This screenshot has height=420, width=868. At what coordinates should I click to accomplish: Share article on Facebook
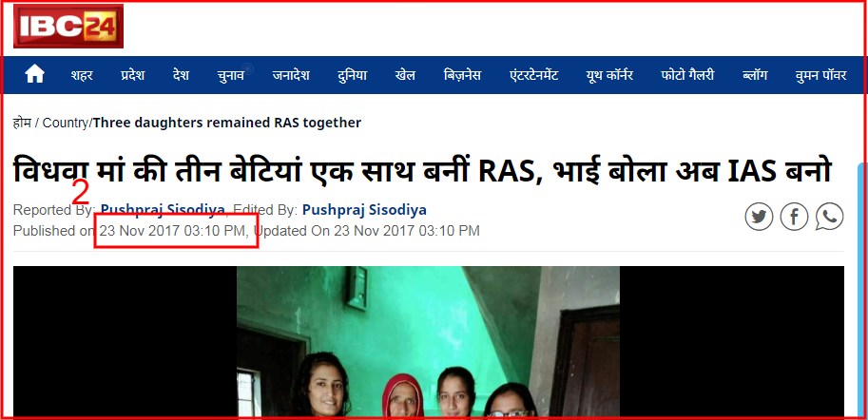tap(795, 217)
